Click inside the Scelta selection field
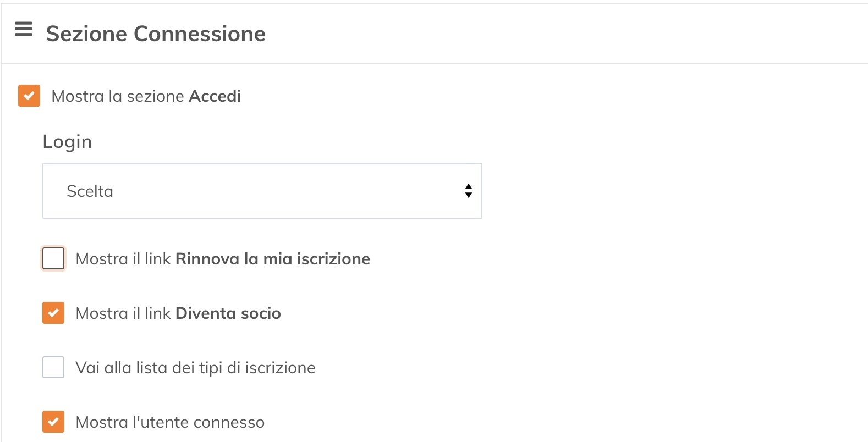Viewport: 868px width, 442px height. click(x=220, y=191)
